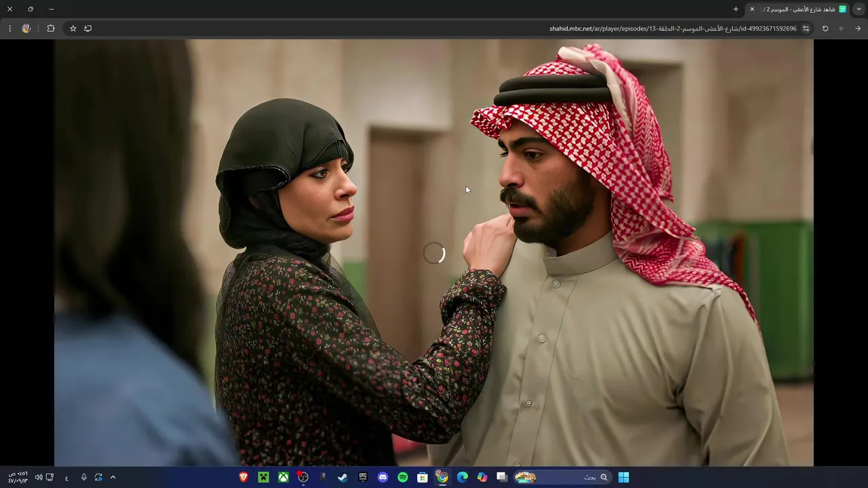The image size is (868, 488).
Task: Open volume control in system tray
Action: (x=39, y=477)
